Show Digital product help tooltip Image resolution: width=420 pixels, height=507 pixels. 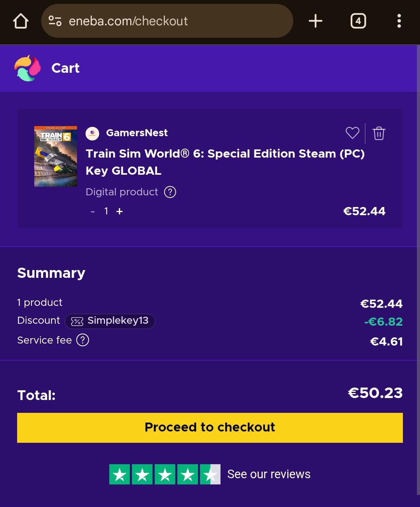[170, 192]
